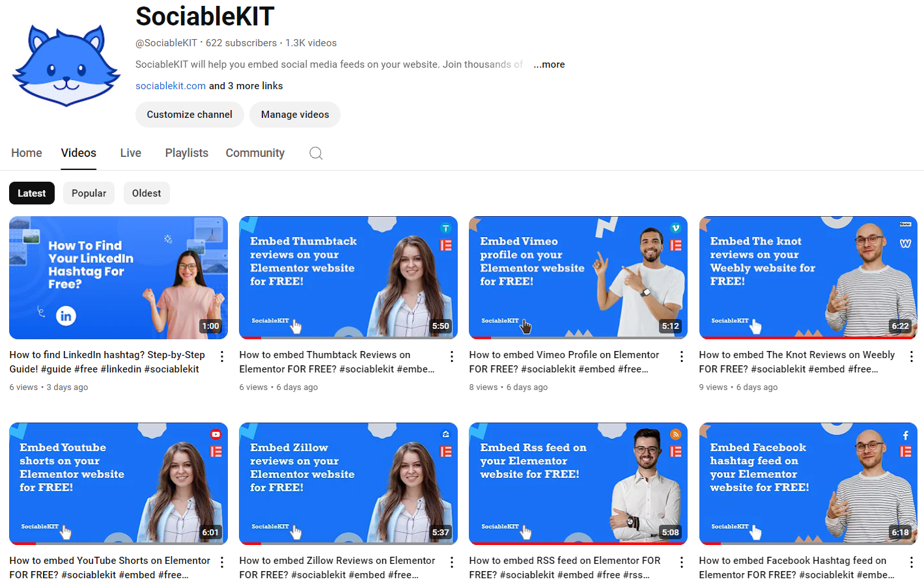Open Embed Facebook hashtag feed thumbnail
Viewport: 924px width, 588px height.
tap(808, 484)
